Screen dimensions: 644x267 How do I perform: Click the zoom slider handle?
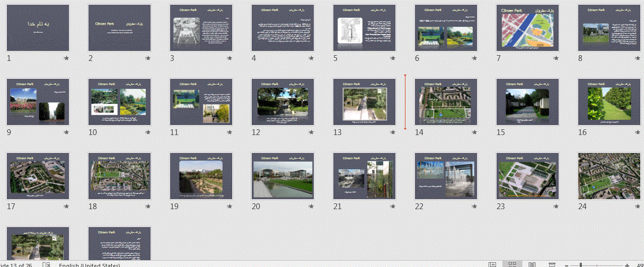(581, 265)
